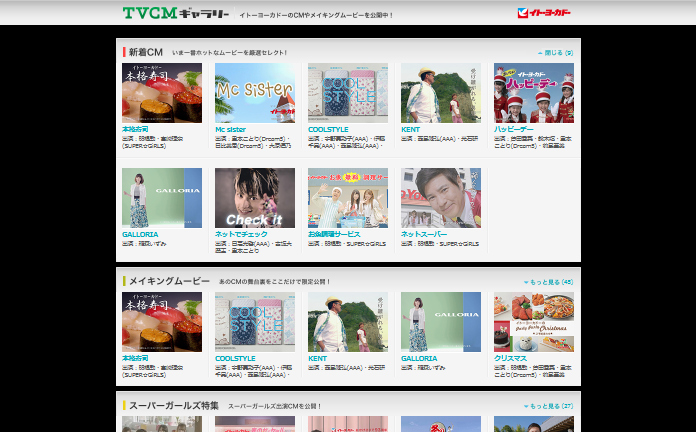This screenshot has width=696, height=432.
Task: Open the クリスマス making movie thumbnail
Action: click(x=534, y=322)
